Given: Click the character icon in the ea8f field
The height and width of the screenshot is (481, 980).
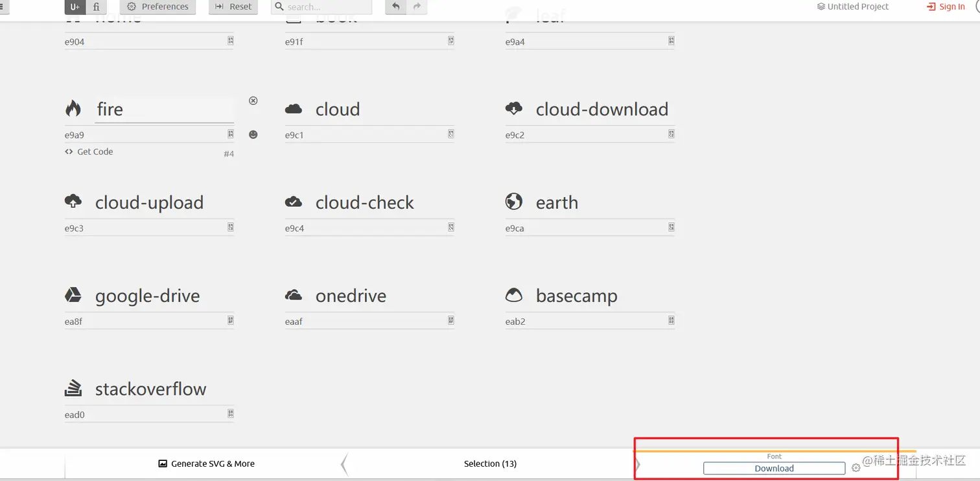Looking at the screenshot, I should pyautogui.click(x=231, y=320).
